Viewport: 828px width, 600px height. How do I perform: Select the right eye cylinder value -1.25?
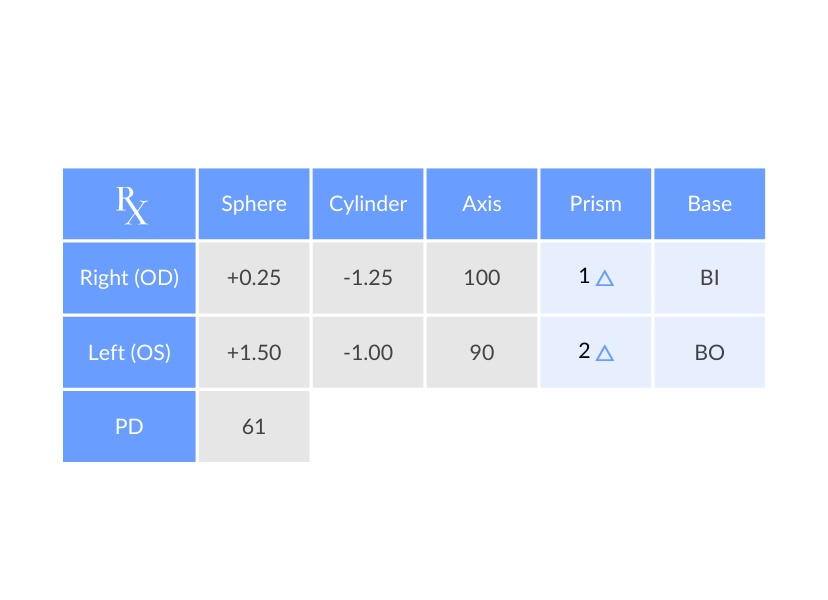pos(368,278)
